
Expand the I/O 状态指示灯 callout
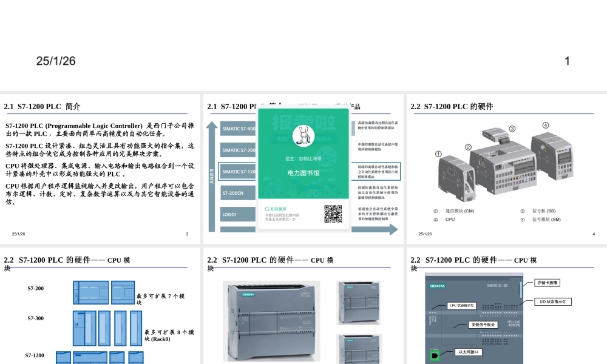tap(553, 302)
